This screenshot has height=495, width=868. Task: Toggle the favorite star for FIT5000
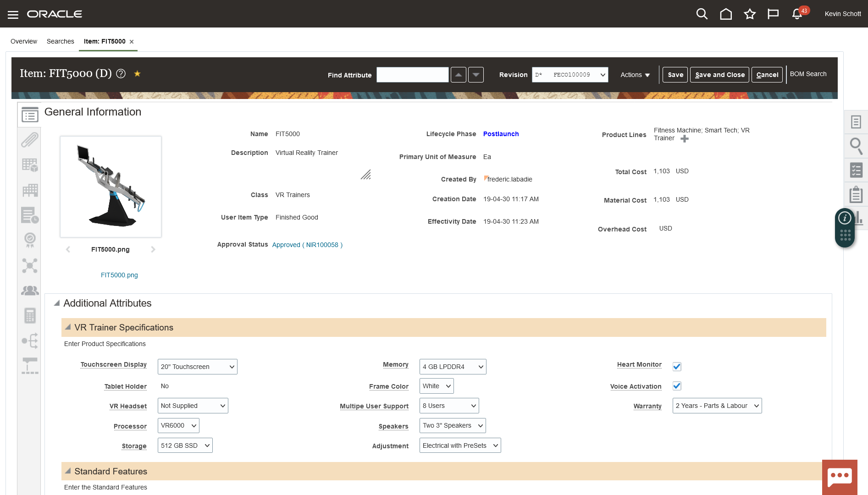click(x=137, y=73)
